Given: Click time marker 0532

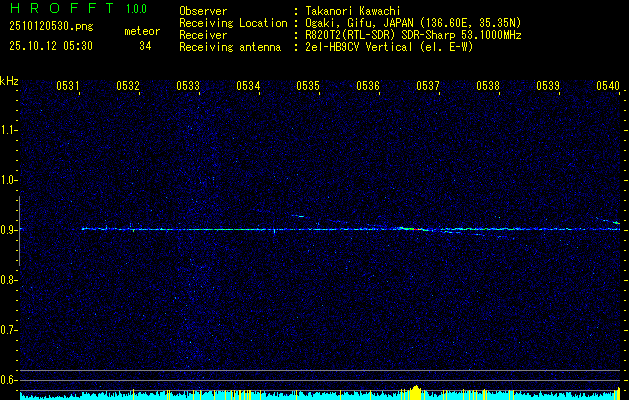Looking at the screenshot, I should 128,85.
